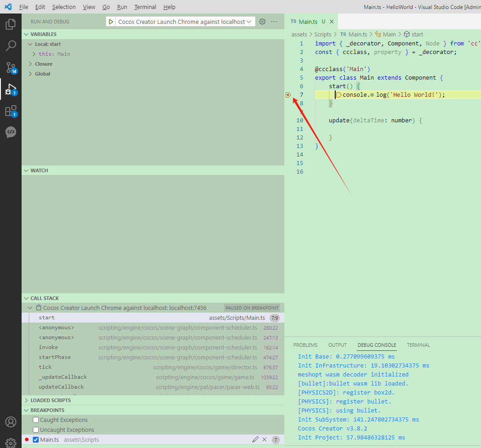Open the View menu
481x448 pixels.
pyautogui.click(x=89, y=7)
